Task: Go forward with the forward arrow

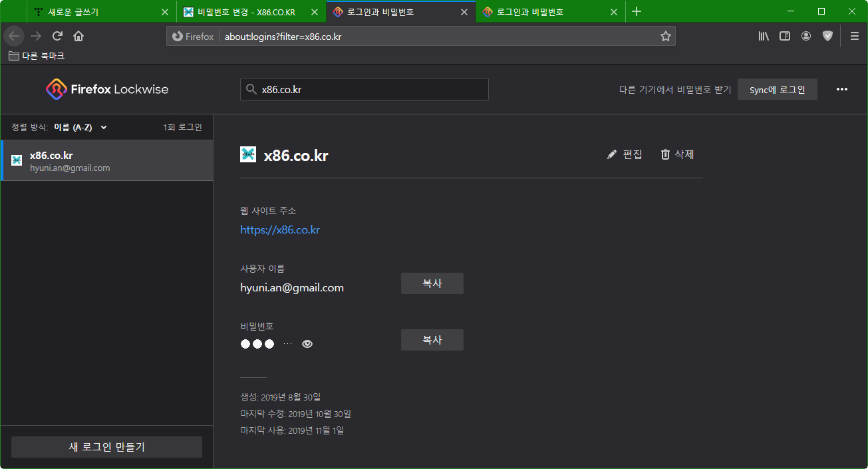Action: pyautogui.click(x=36, y=36)
